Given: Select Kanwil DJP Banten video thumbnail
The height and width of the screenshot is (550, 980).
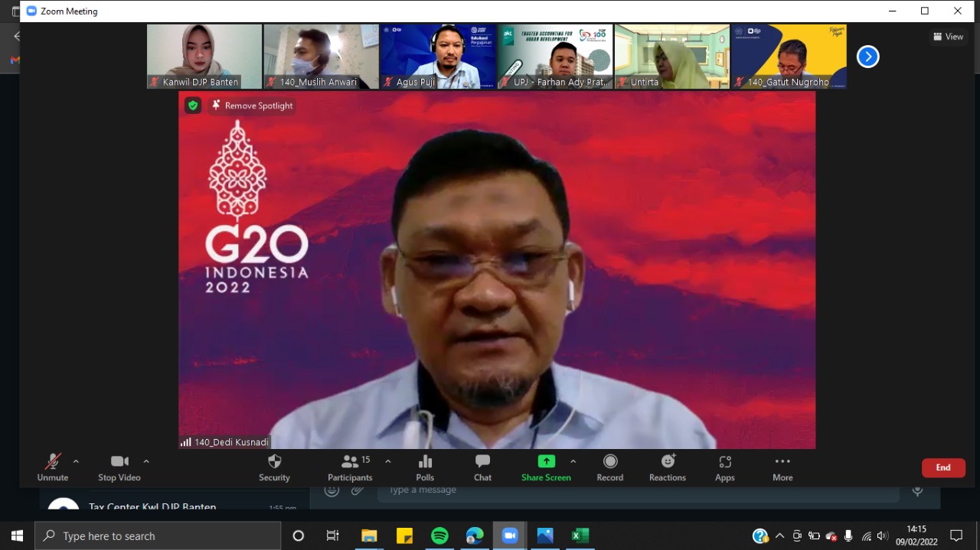Looking at the screenshot, I should [x=204, y=56].
